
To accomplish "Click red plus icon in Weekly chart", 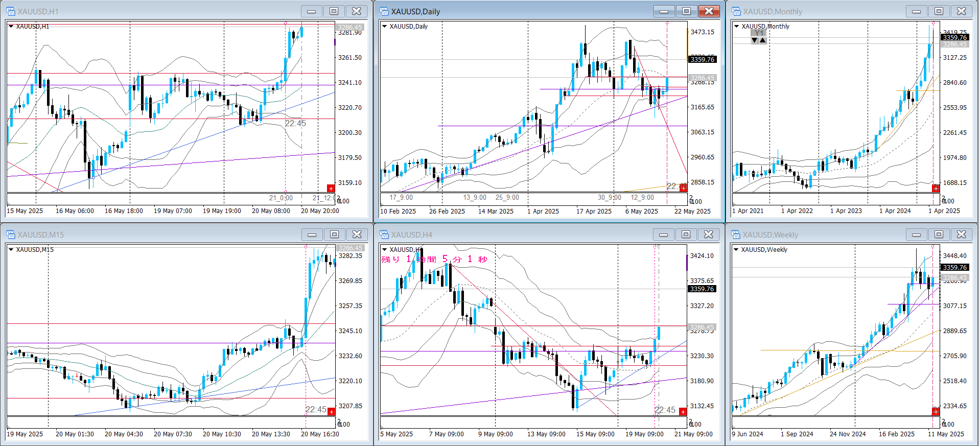I will (x=936, y=412).
